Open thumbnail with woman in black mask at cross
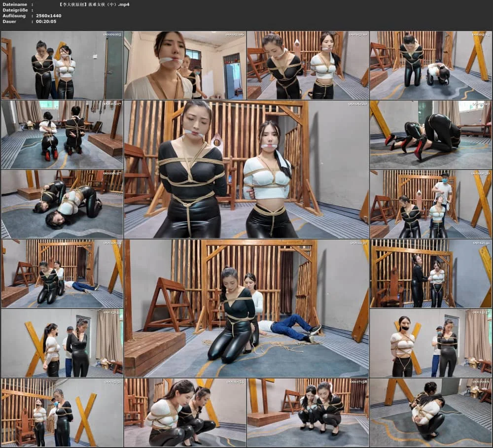 (x=430, y=343)
